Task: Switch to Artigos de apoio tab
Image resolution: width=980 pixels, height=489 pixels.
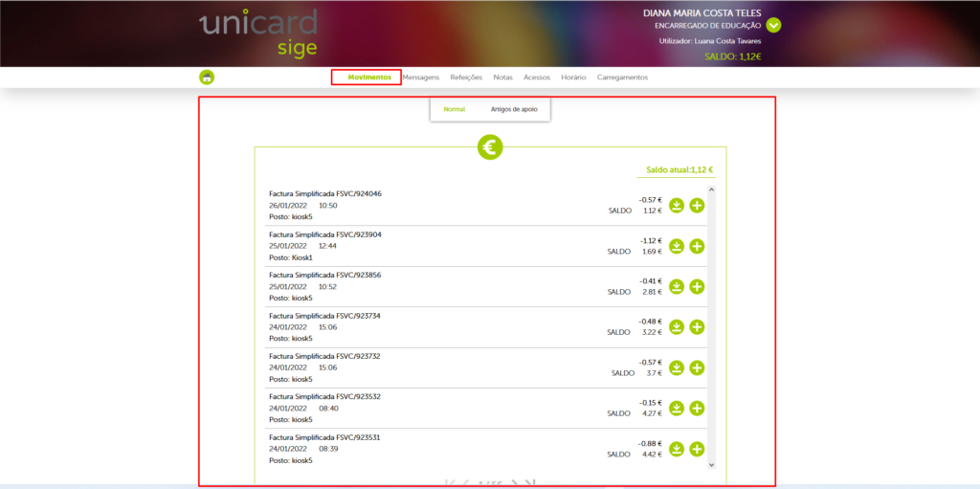Action: (514, 109)
